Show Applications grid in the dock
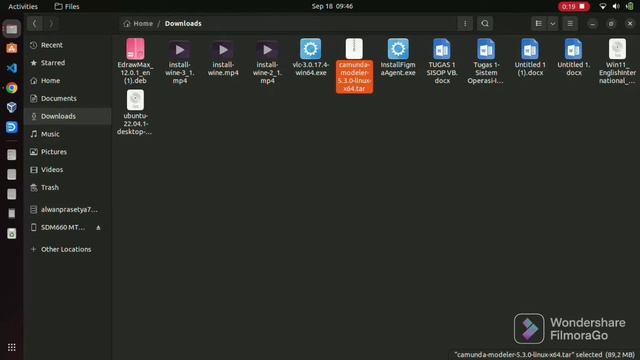The height and width of the screenshot is (360, 640). pos(12,347)
